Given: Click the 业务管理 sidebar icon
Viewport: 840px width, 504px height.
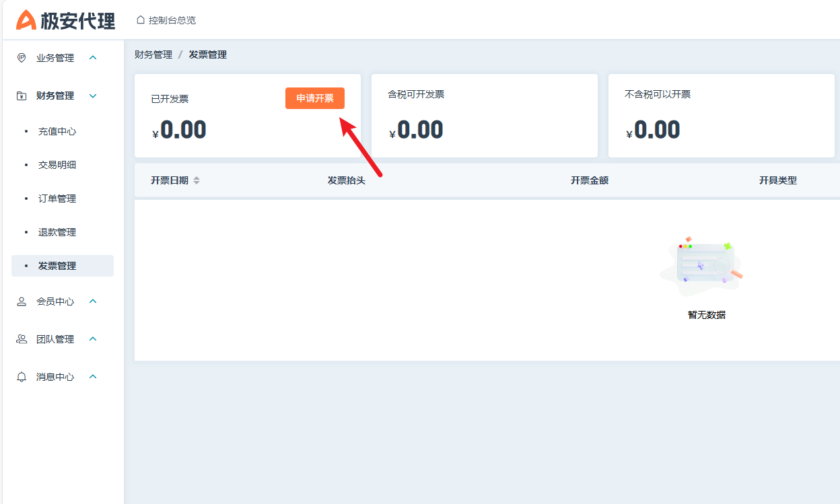Looking at the screenshot, I should tap(22, 58).
